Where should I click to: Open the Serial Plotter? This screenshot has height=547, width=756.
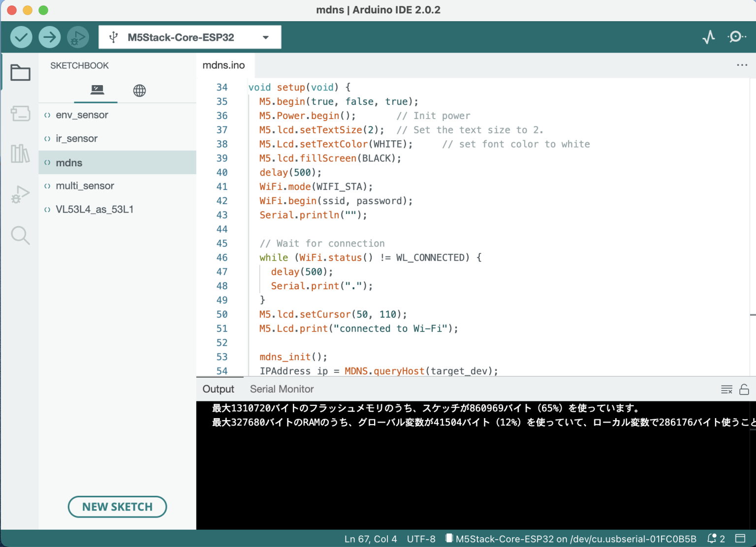coord(709,37)
